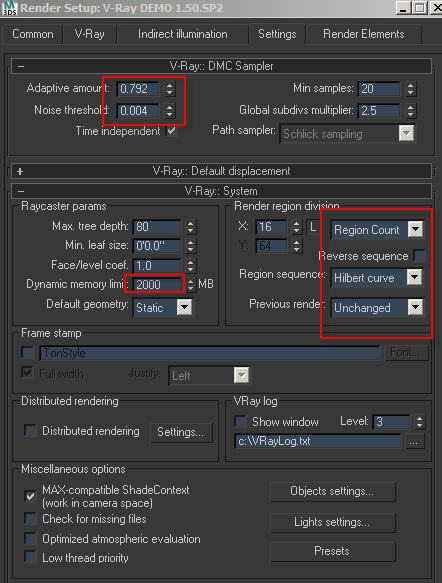Click the 3ds Max application icon in title bar
This screenshot has height=583, width=442.
9,7
